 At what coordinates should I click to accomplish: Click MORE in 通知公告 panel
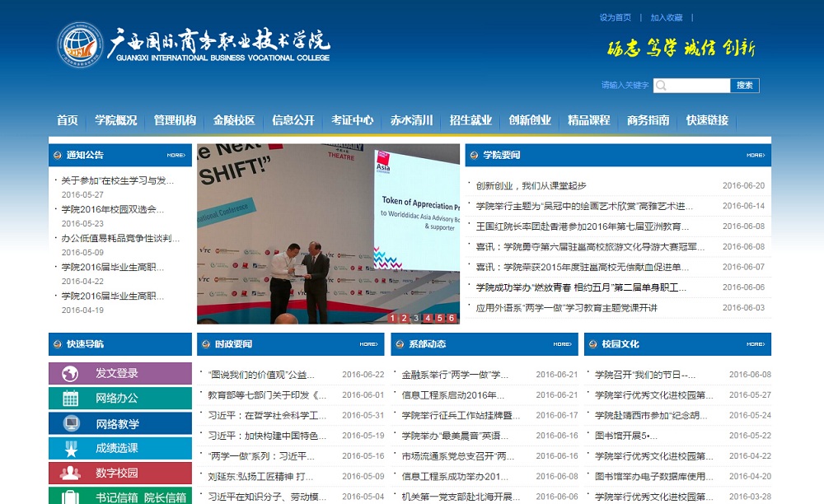(176, 156)
